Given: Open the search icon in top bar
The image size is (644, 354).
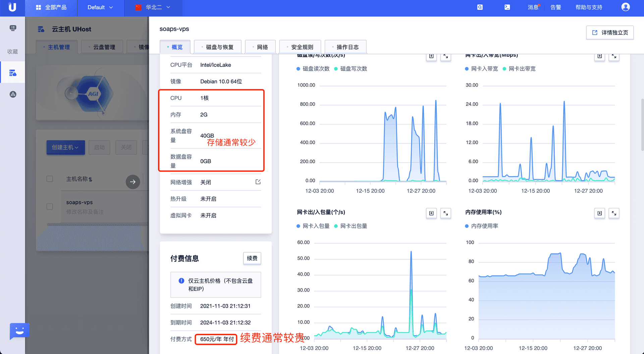Looking at the screenshot, I should pyautogui.click(x=480, y=7).
